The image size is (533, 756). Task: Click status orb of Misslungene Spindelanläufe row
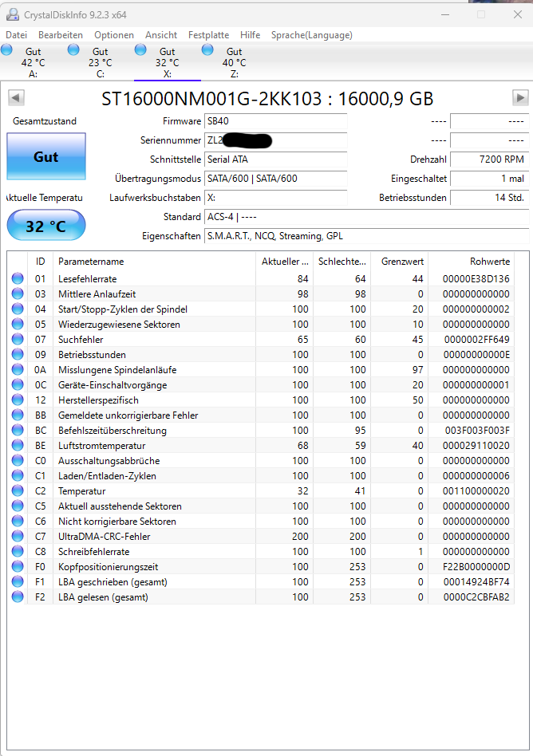pyautogui.click(x=18, y=370)
